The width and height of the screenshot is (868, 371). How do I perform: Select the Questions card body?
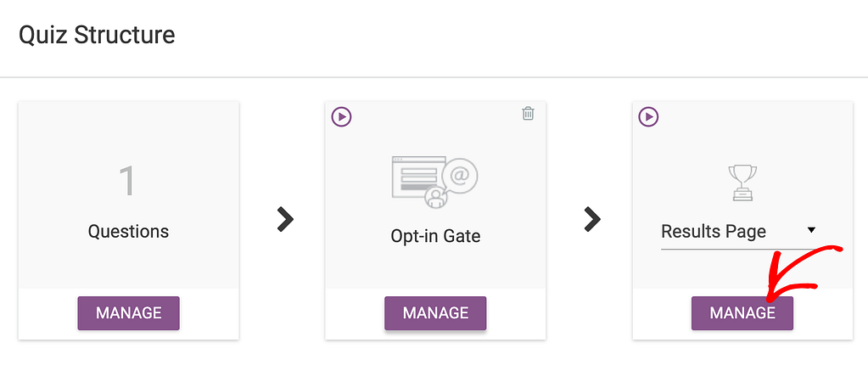(128, 195)
